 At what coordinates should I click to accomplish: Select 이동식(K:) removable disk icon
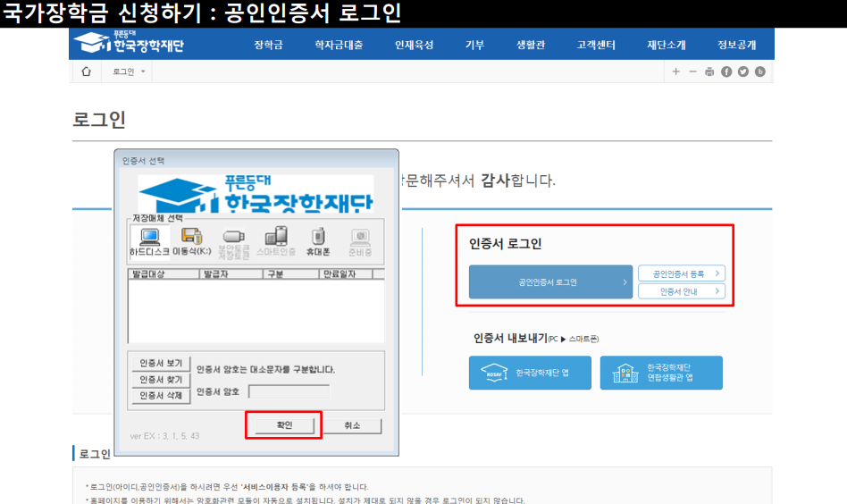[192, 242]
